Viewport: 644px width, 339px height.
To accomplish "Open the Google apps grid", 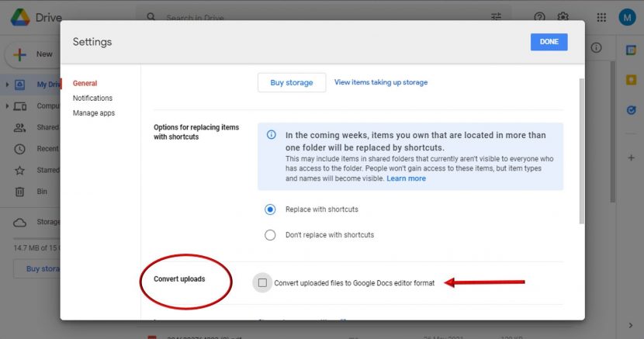I will point(601,17).
